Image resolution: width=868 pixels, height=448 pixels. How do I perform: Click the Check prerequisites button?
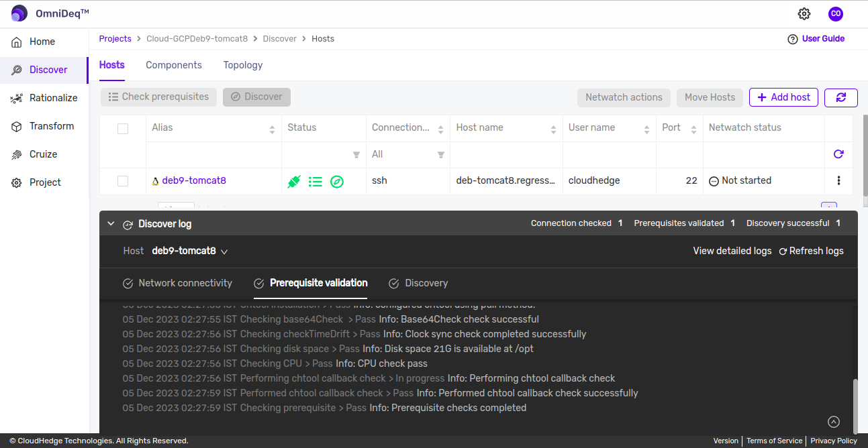point(159,97)
